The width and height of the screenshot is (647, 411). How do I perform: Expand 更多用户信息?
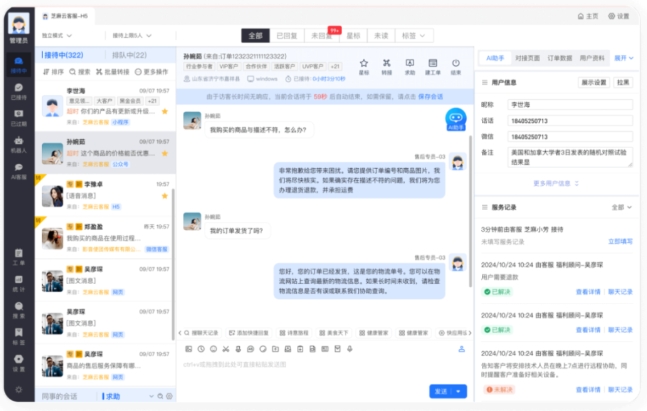coord(556,183)
